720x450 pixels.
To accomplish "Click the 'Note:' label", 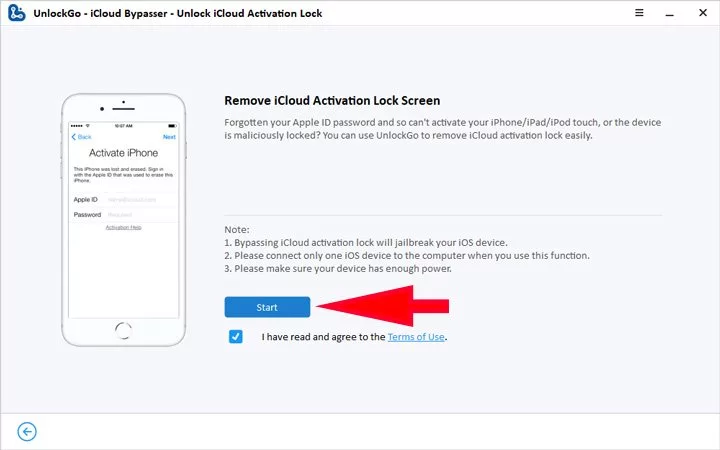I will click(237, 230).
